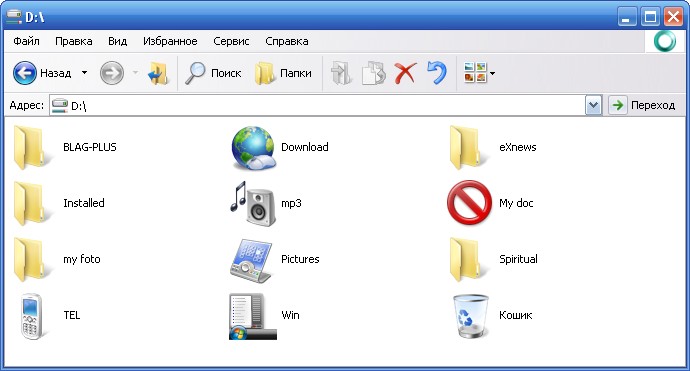Expand the Views dropdown arrow

492,73
